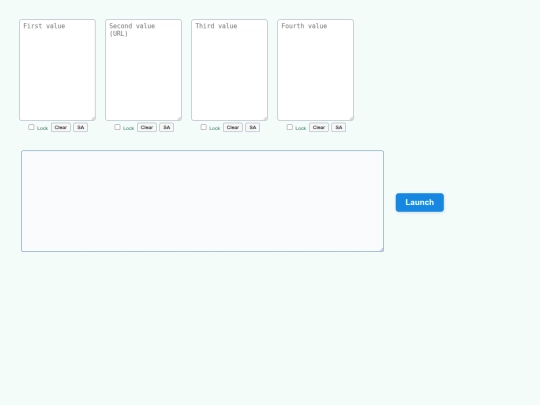
Task: Use the SA button under Second value
Action: (x=167, y=127)
